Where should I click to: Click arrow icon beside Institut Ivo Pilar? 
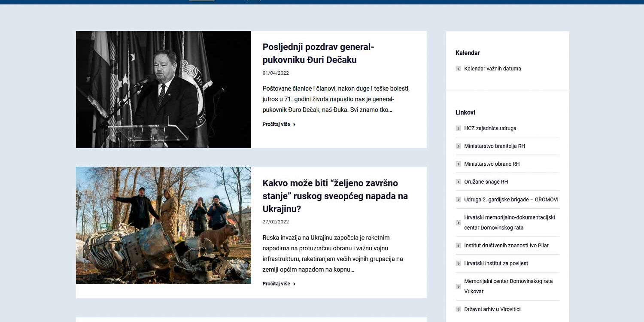click(458, 246)
